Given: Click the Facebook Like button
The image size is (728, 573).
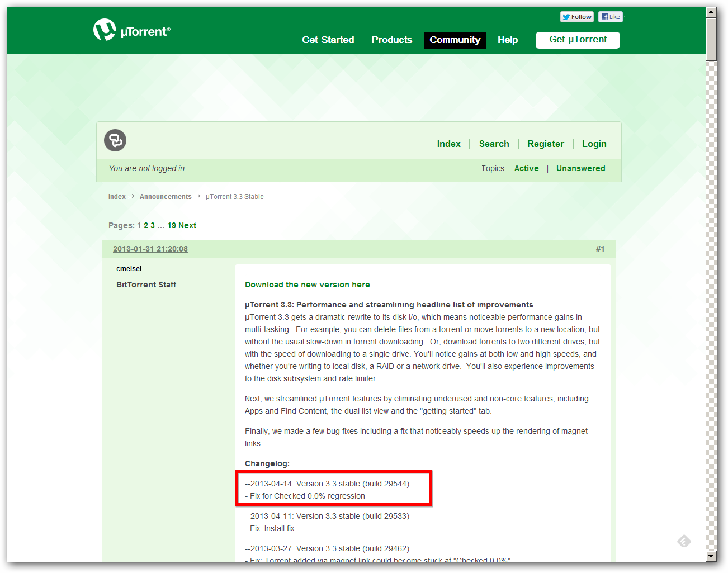Looking at the screenshot, I should pos(610,17).
